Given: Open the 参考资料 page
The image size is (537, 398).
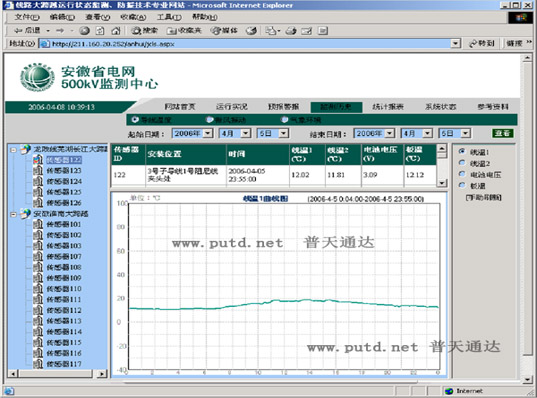Looking at the screenshot, I should coord(493,107).
